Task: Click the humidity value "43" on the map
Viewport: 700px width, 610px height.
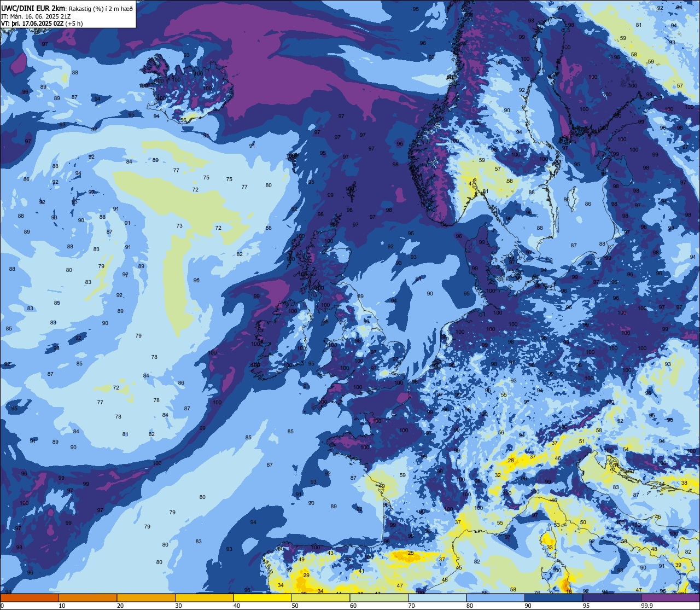Action: click(330, 553)
